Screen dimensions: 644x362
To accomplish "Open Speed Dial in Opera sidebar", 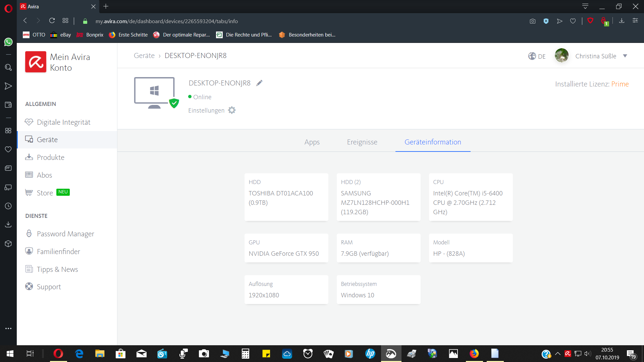I will pos(8,130).
